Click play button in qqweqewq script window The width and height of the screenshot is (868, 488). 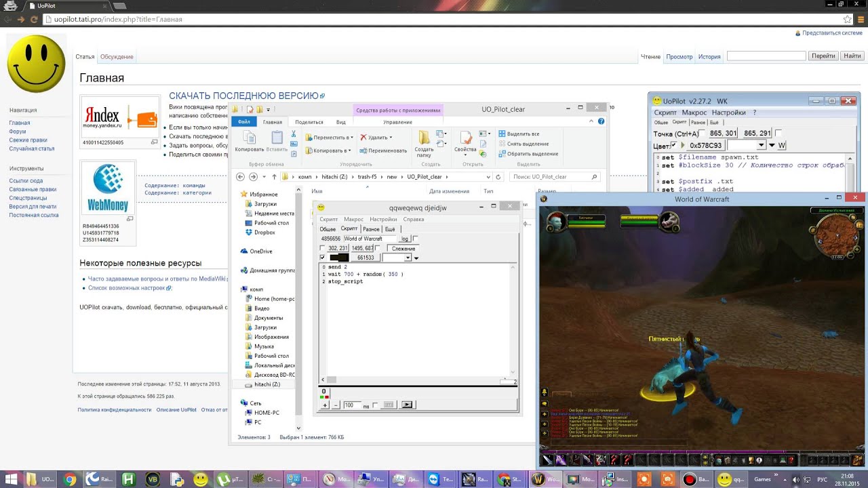(407, 405)
